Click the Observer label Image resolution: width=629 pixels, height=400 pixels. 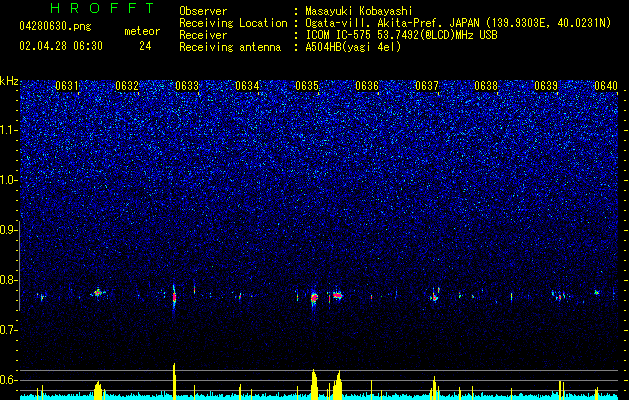203,11
